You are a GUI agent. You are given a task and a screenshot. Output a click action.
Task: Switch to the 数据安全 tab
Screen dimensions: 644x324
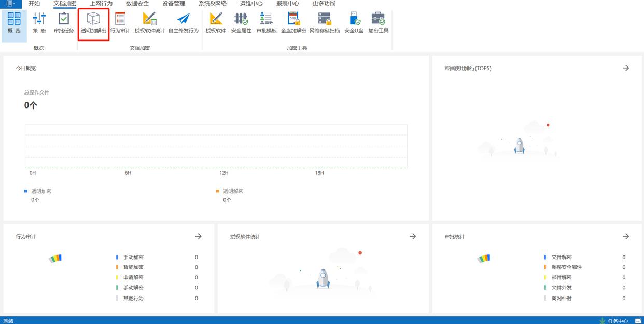[x=137, y=4]
